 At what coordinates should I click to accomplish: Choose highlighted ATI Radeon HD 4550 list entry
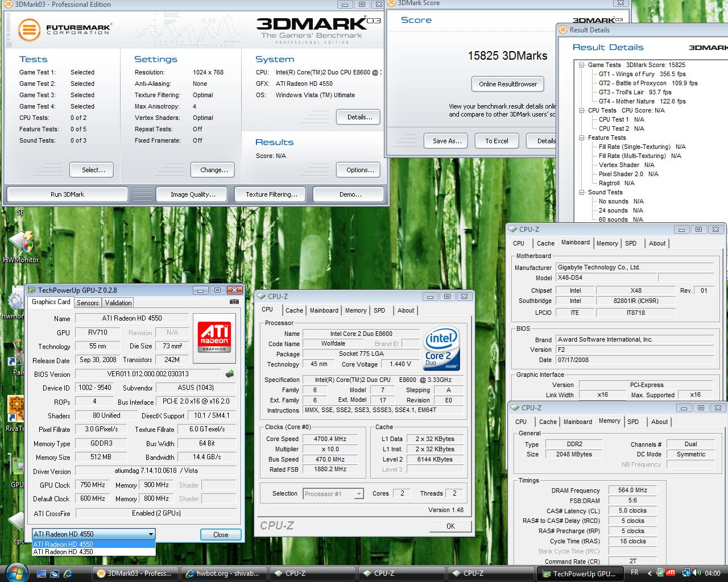click(x=93, y=544)
